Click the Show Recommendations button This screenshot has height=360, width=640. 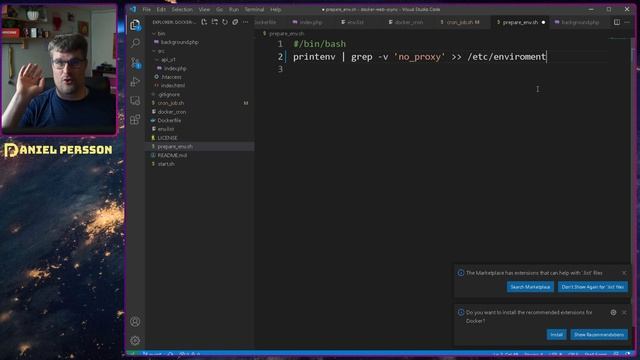[599, 335]
